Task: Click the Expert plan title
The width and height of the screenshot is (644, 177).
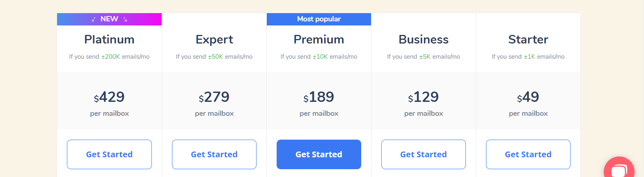Action: click(x=214, y=39)
